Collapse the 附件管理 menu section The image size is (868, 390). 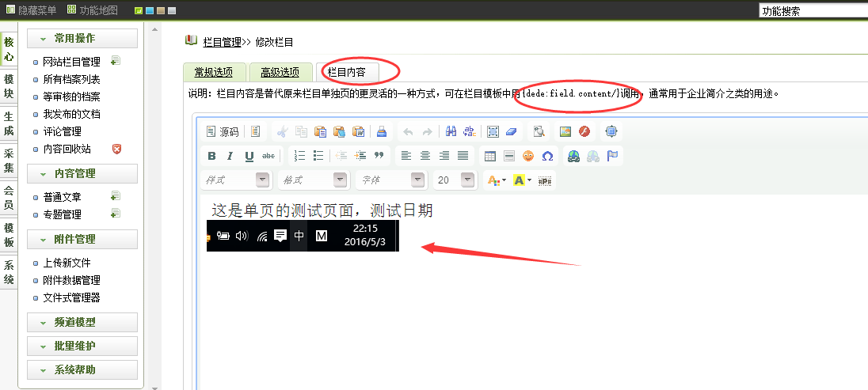pos(82,239)
